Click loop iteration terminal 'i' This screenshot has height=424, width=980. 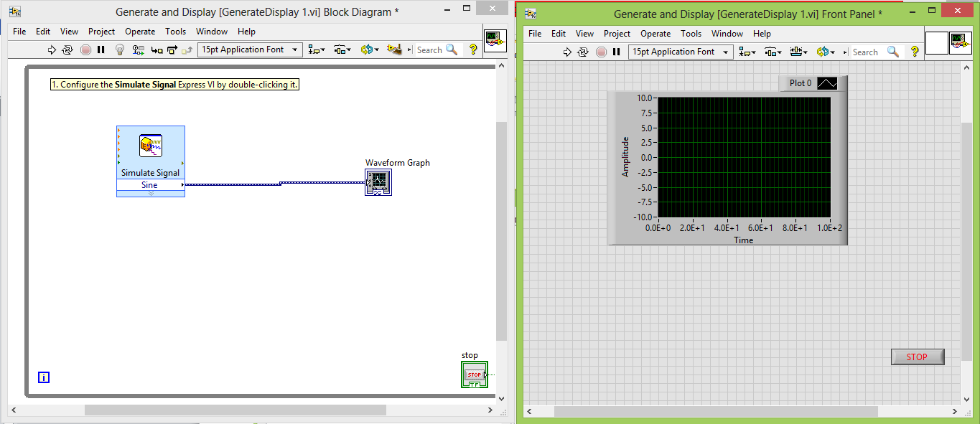44,377
